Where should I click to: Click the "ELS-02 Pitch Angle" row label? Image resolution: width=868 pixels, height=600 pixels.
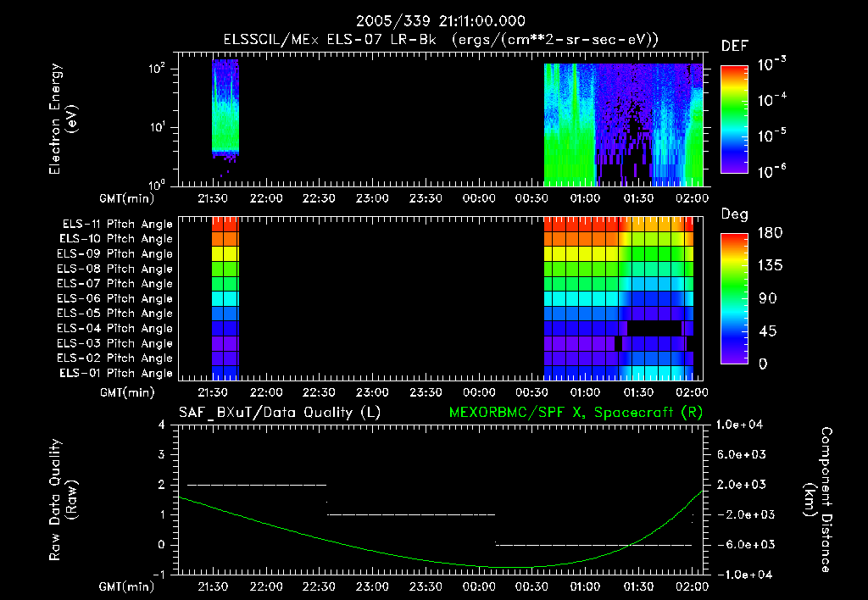pyautogui.click(x=114, y=358)
